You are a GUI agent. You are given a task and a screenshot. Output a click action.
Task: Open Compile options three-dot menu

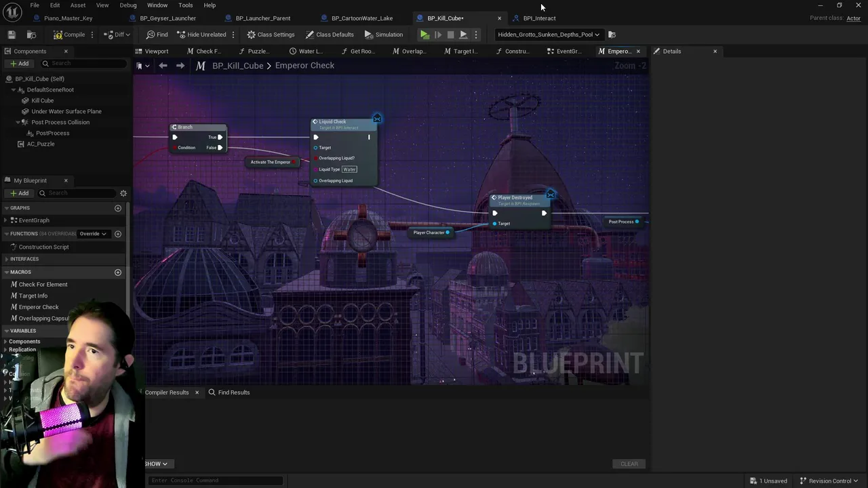[92, 35]
